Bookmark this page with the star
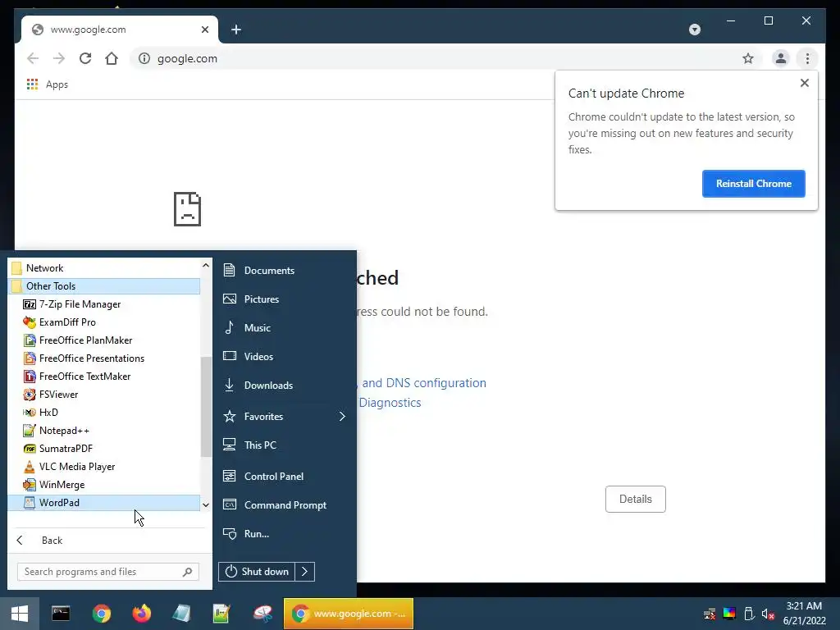The width and height of the screenshot is (840, 630). (748, 58)
